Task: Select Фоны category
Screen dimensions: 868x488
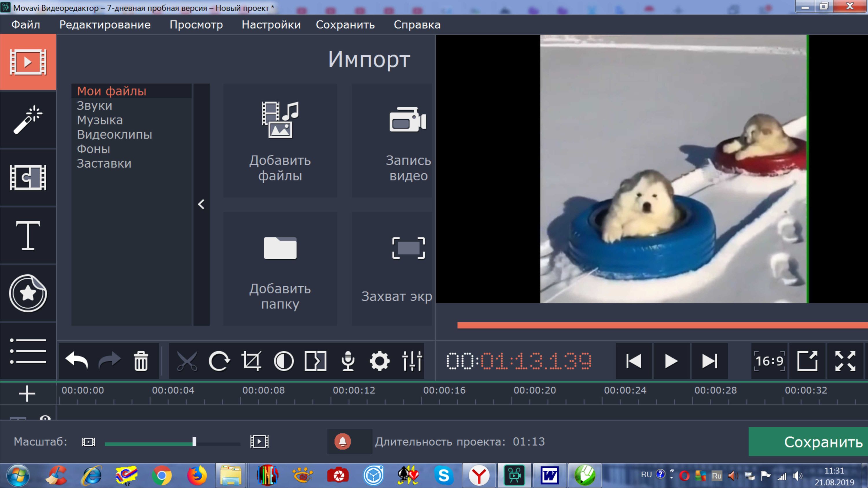Action: (131, 149)
